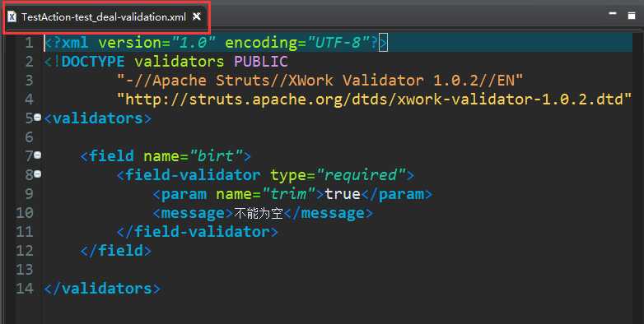644x324 pixels.
Task: Close the TestAction-test_deal-validation.xml tab
Action: coord(197,16)
